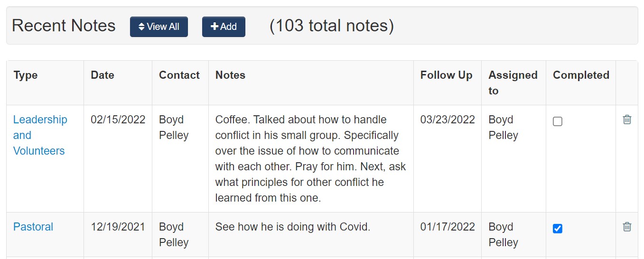The height and width of the screenshot is (259, 644).
Task: Add a new note with the Add button
Action: (224, 27)
